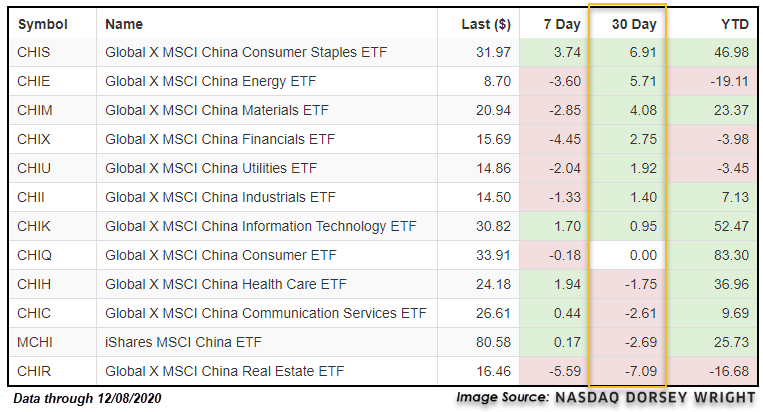Open the CHIS symbol entry
The width and height of the screenshot is (763, 412).
(34, 52)
